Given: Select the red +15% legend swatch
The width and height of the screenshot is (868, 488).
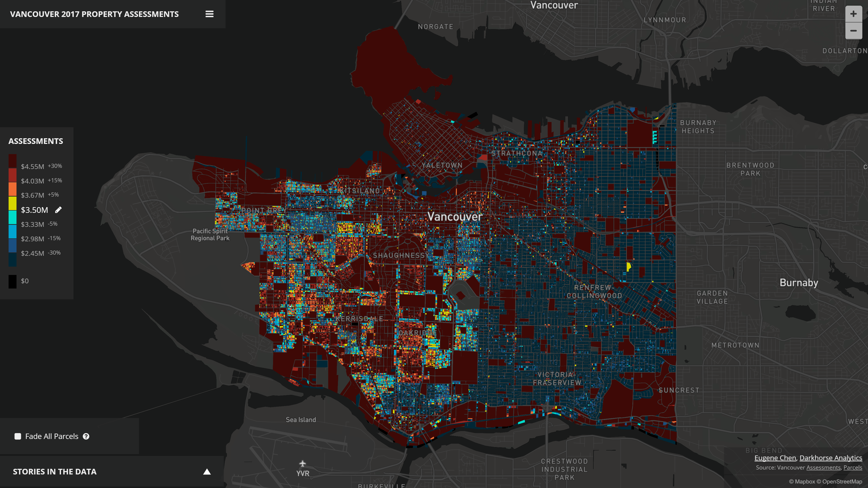Looking at the screenshot, I should (x=12, y=175).
